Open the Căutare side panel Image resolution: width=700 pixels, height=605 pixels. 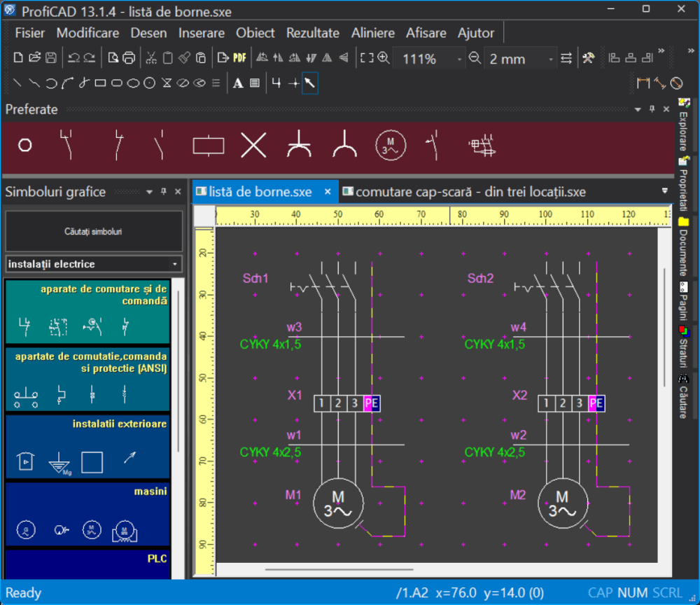point(683,396)
